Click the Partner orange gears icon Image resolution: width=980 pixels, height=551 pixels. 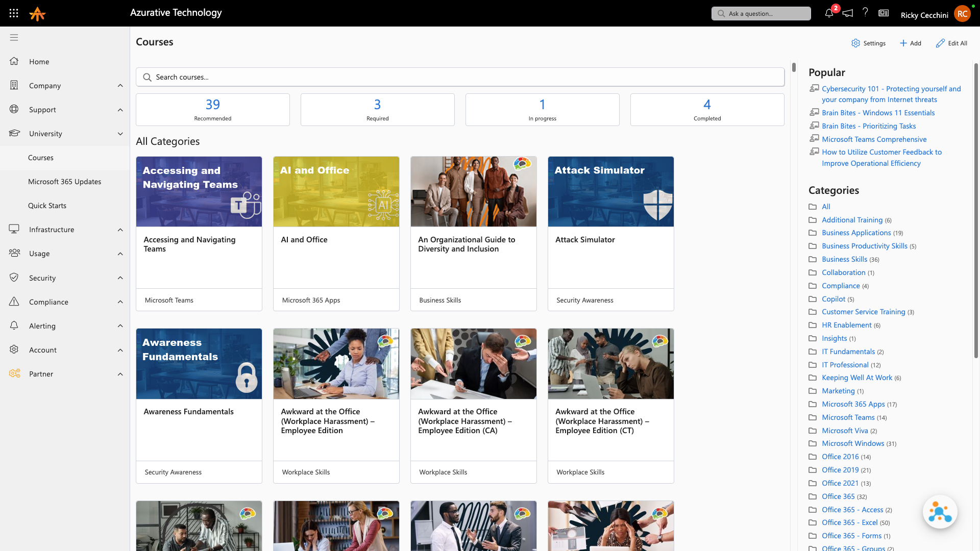coord(14,373)
